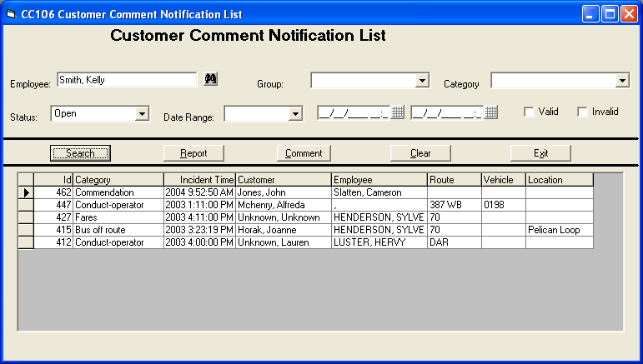Click the Comment button
Screen dimensions: 643x364
coord(304,153)
